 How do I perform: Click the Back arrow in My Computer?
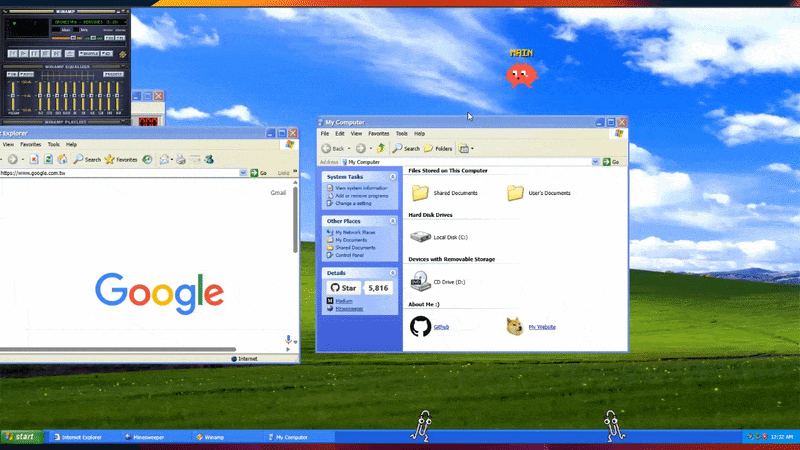coord(326,148)
